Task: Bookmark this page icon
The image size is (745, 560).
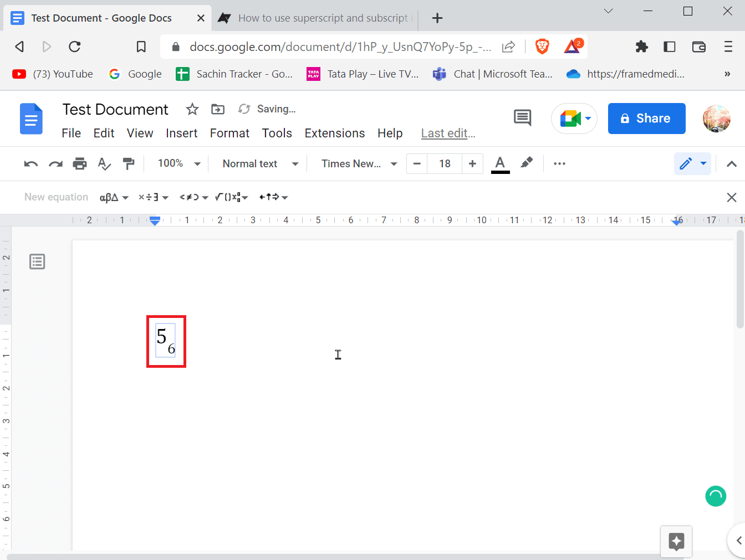Action: (x=141, y=47)
